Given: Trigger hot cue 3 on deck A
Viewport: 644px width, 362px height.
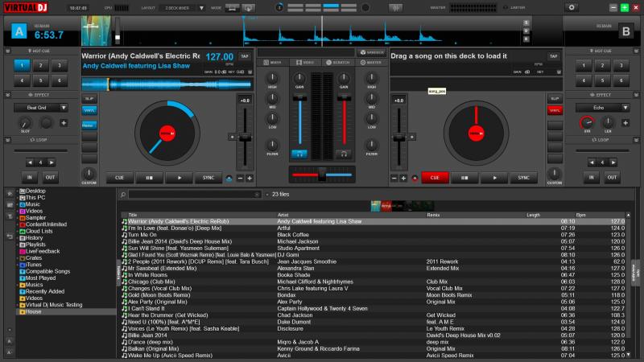Looking at the screenshot, I should [60, 65].
